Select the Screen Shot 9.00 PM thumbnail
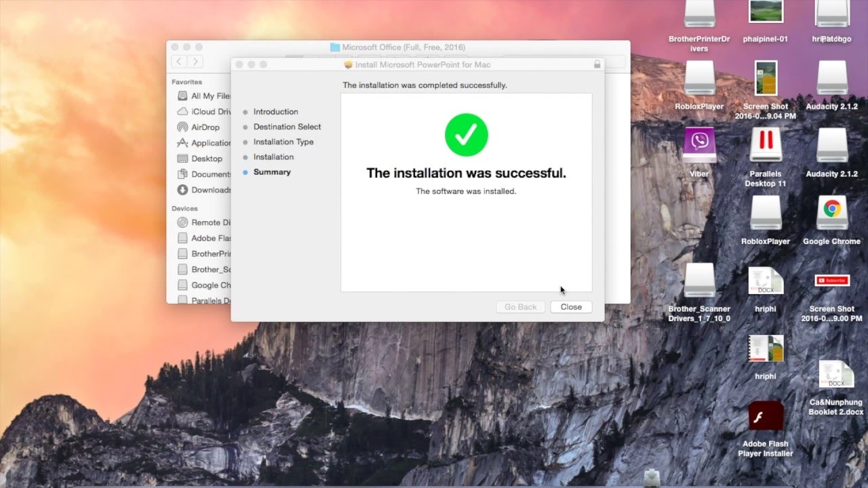This screenshot has height=488, width=868. 832,281
